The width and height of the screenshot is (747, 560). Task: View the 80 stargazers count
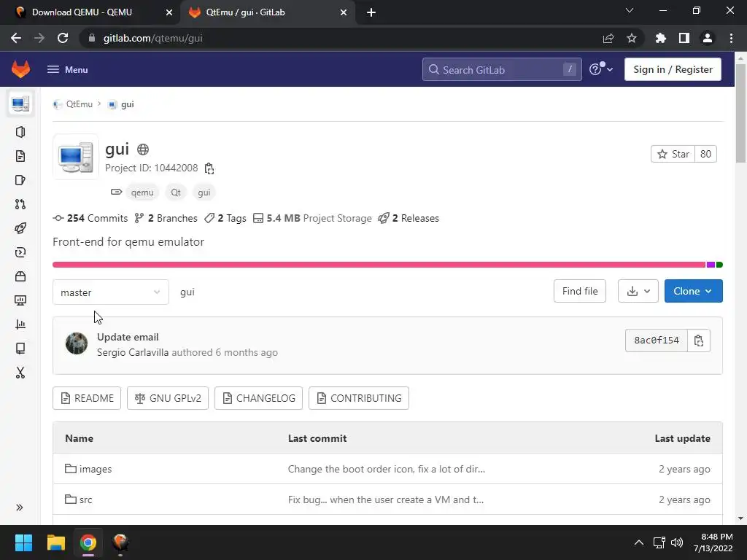point(705,154)
